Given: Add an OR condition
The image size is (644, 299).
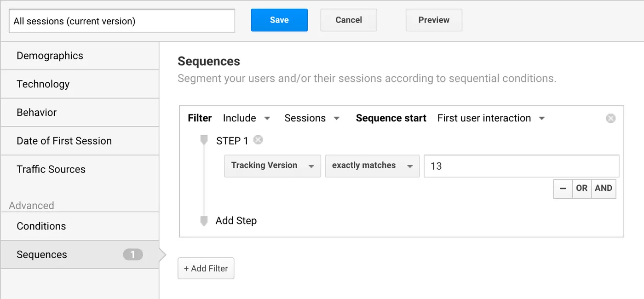Looking at the screenshot, I should 581,188.
